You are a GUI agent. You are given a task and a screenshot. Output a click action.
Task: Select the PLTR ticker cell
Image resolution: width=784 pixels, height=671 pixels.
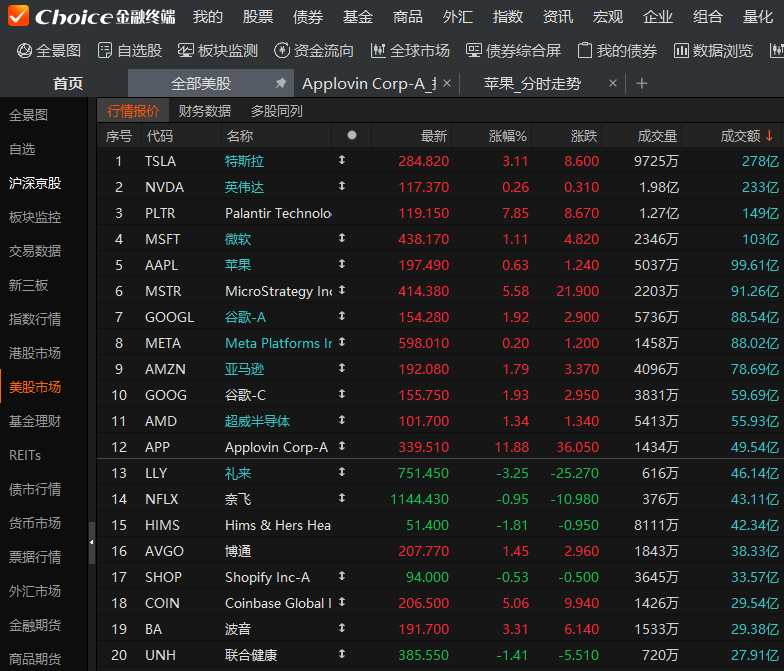(x=160, y=213)
